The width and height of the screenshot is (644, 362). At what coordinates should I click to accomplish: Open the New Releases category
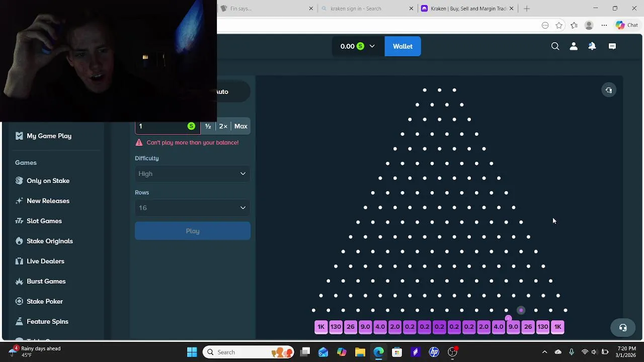tap(48, 201)
